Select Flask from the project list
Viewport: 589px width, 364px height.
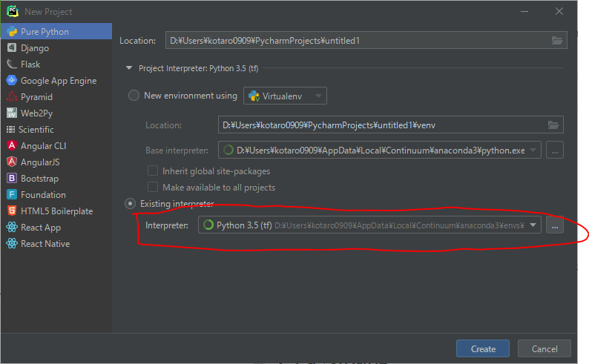[x=56, y=64]
